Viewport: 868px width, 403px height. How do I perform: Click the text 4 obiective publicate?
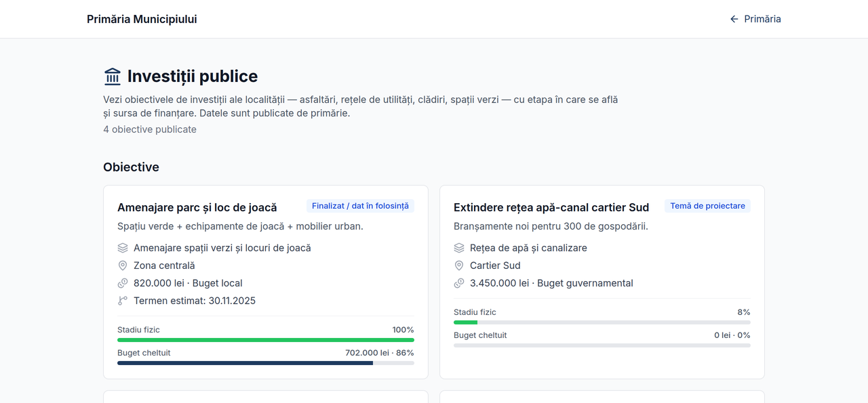[x=150, y=129]
